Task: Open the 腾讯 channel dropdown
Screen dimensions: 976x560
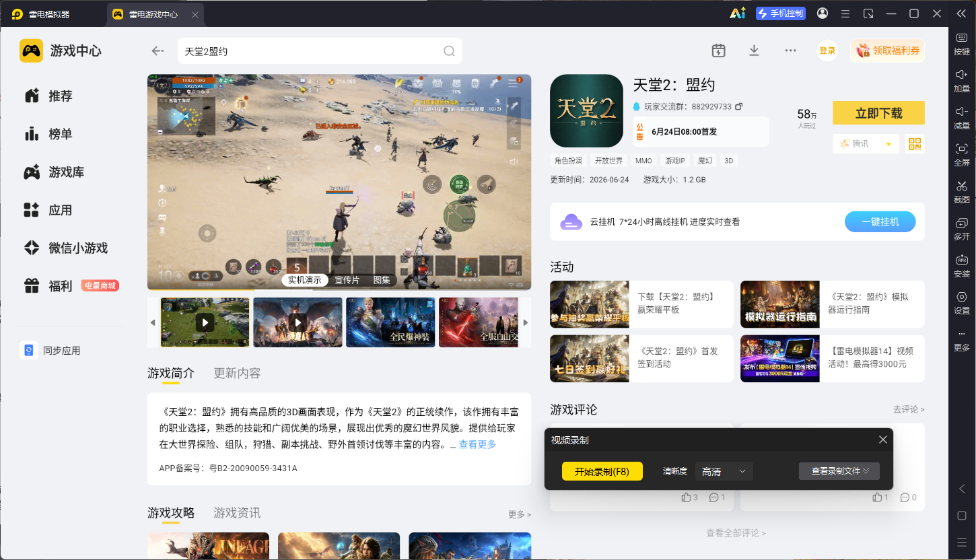Action: 866,143
